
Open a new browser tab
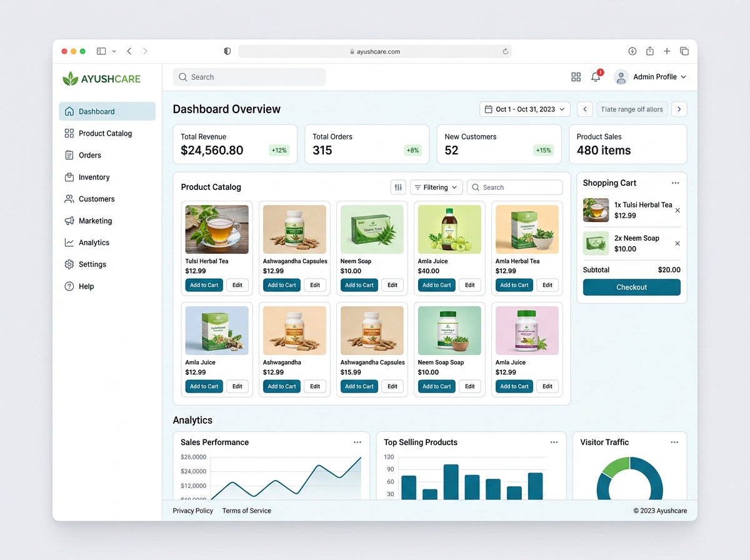tap(667, 51)
